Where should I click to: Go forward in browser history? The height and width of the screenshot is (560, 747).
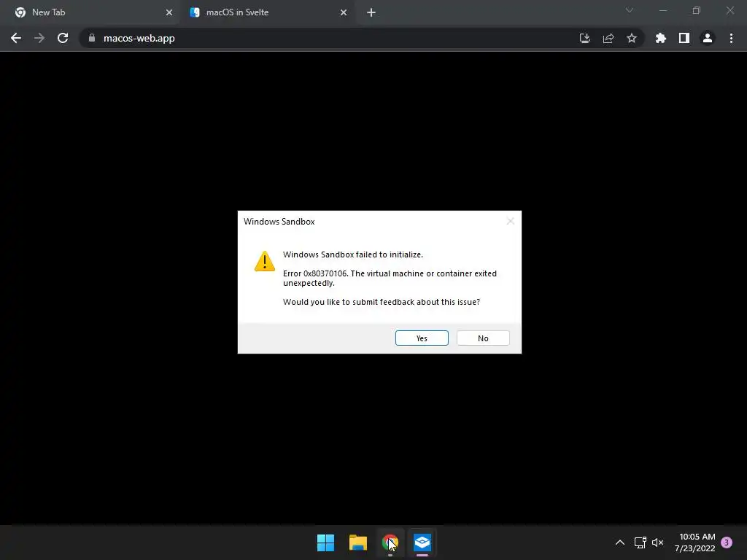pos(39,38)
